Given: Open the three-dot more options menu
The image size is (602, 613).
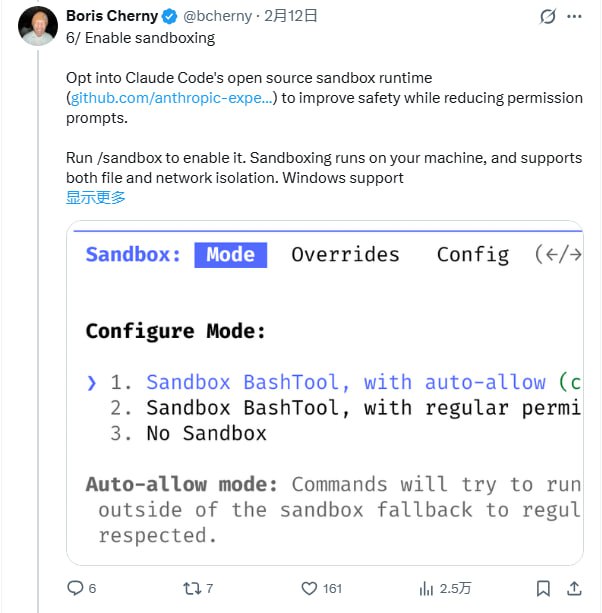Looking at the screenshot, I should tap(574, 17).
